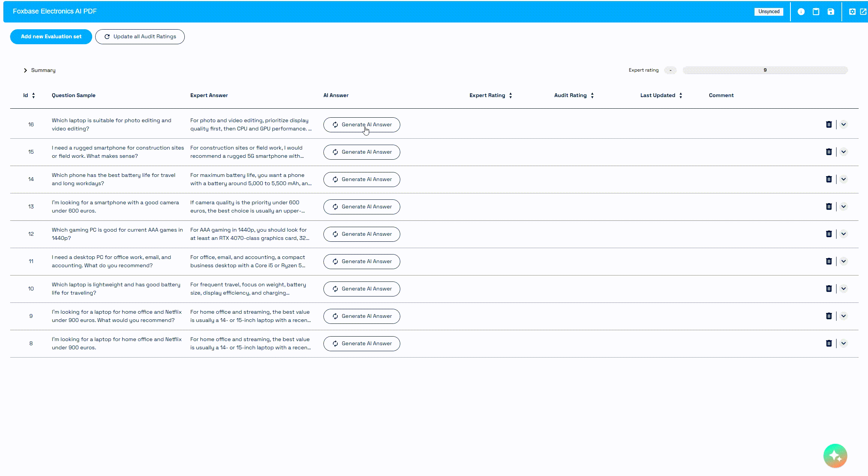The height and width of the screenshot is (476, 868).
Task: Delete evaluation row 10 with the trash icon
Action: (x=829, y=289)
